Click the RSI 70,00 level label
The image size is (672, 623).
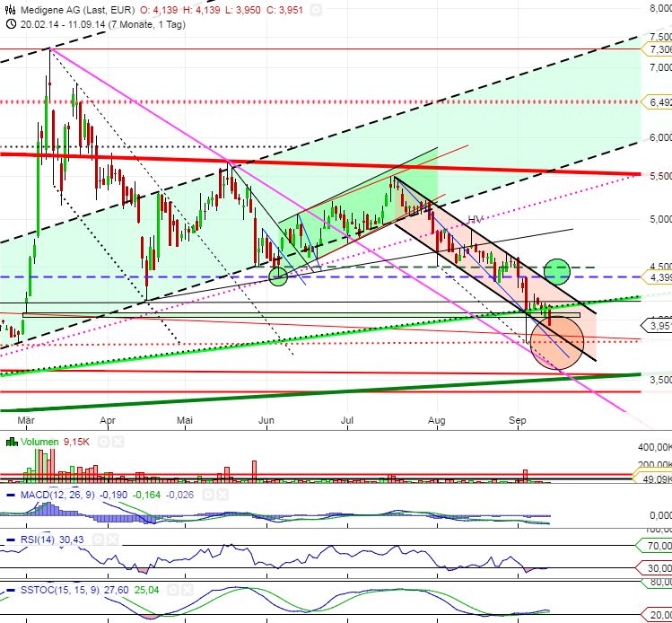pos(654,546)
